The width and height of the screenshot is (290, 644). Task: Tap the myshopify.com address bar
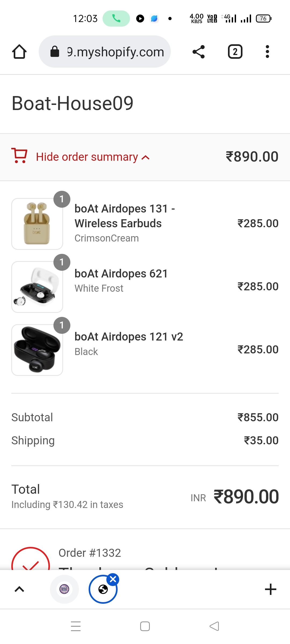[105, 52]
